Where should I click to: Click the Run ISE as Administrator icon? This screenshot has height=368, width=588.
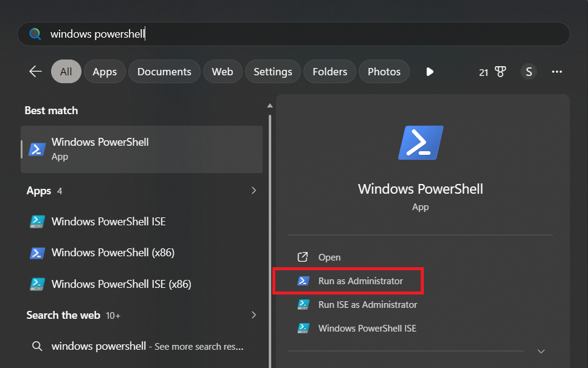tap(303, 304)
